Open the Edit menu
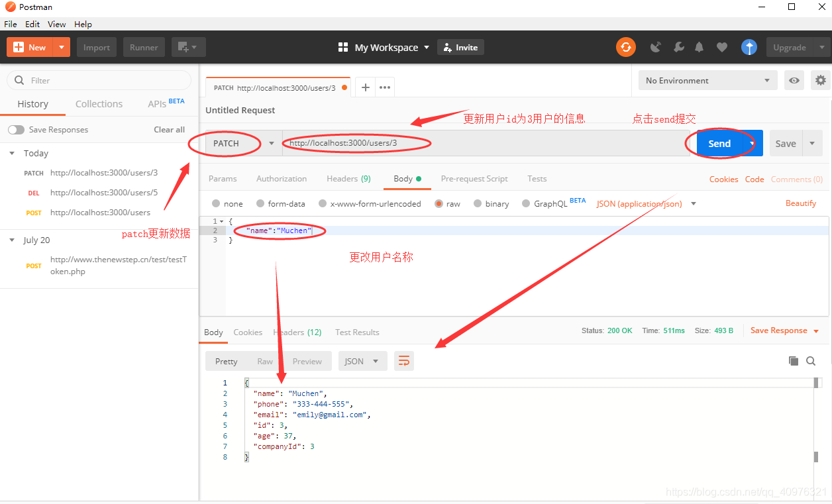 click(32, 24)
